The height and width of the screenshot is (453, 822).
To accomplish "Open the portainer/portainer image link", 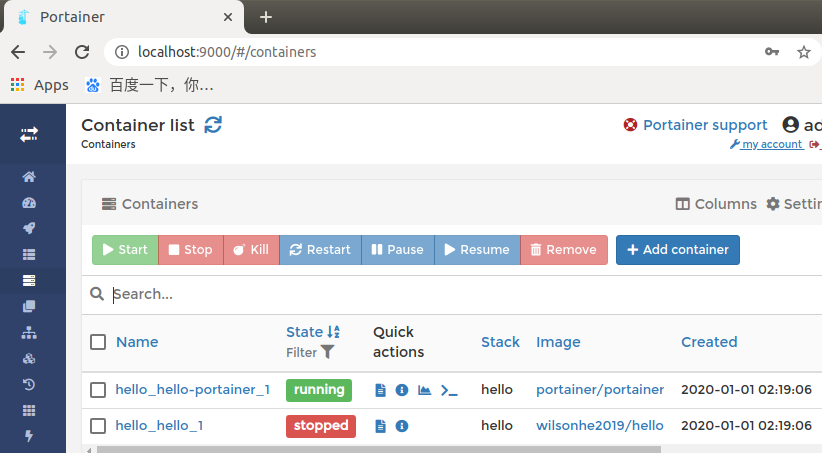I will [x=600, y=390].
